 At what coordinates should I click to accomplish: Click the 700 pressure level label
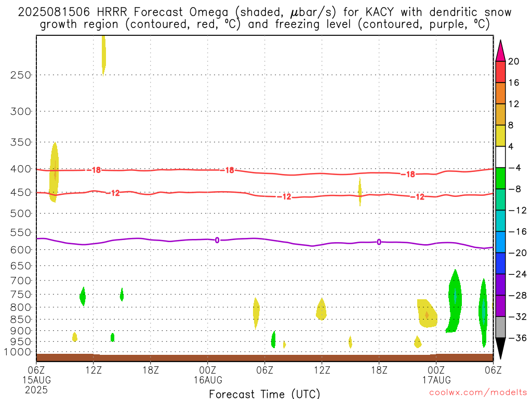pos(21,281)
